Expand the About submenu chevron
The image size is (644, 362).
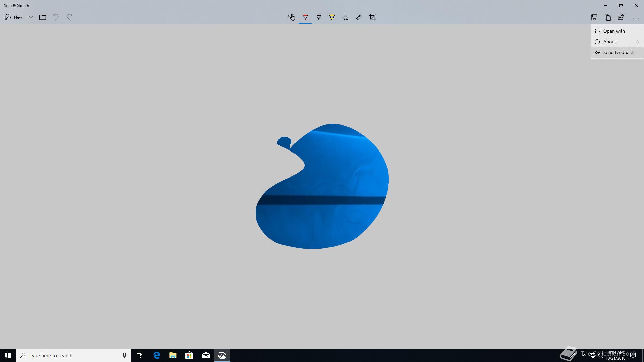pos(638,42)
